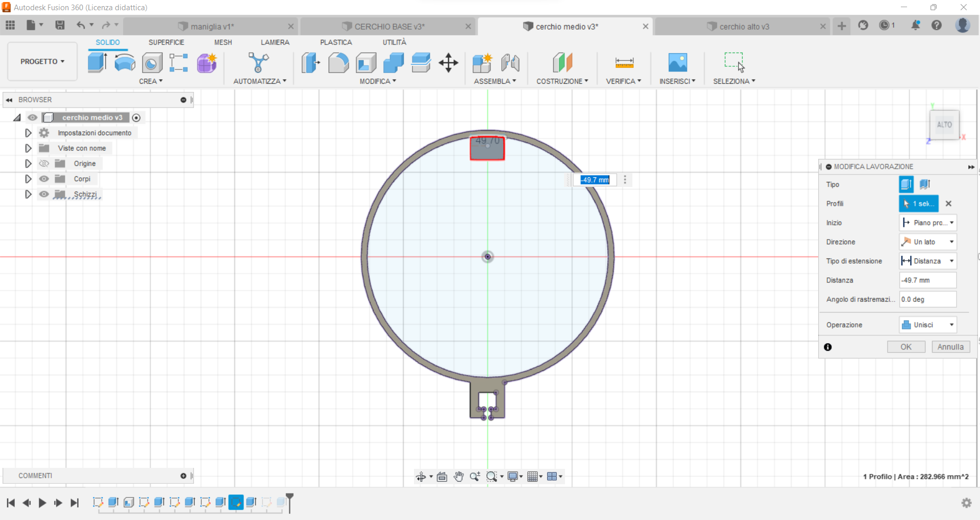This screenshot has height=520, width=980.
Task: Activate the Raccordo tool in Modifica
Action: pyautogui.click(x=338, y=62)
